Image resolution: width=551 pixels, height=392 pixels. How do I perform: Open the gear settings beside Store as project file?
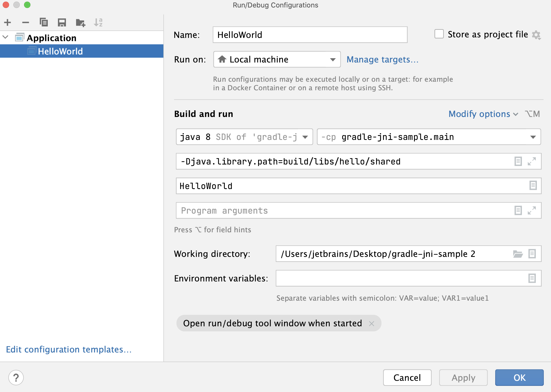pyautogui.click(x=537, y=34)
